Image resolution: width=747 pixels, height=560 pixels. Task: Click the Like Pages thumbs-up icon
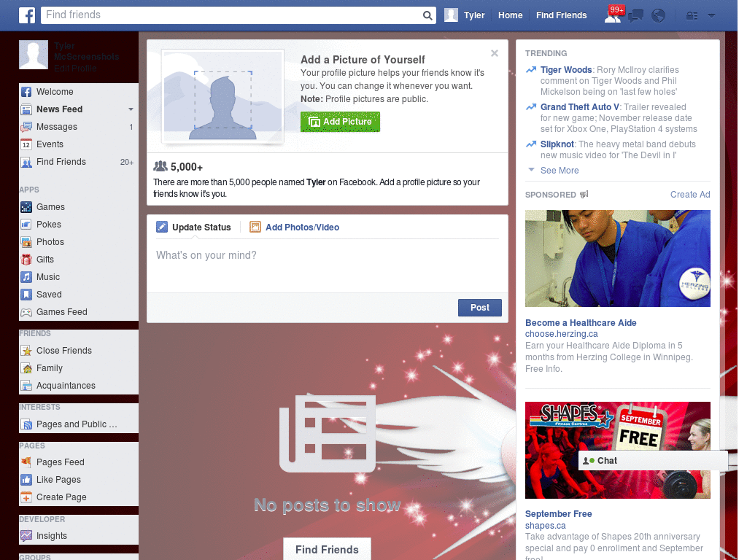click(x=26, y=480)
